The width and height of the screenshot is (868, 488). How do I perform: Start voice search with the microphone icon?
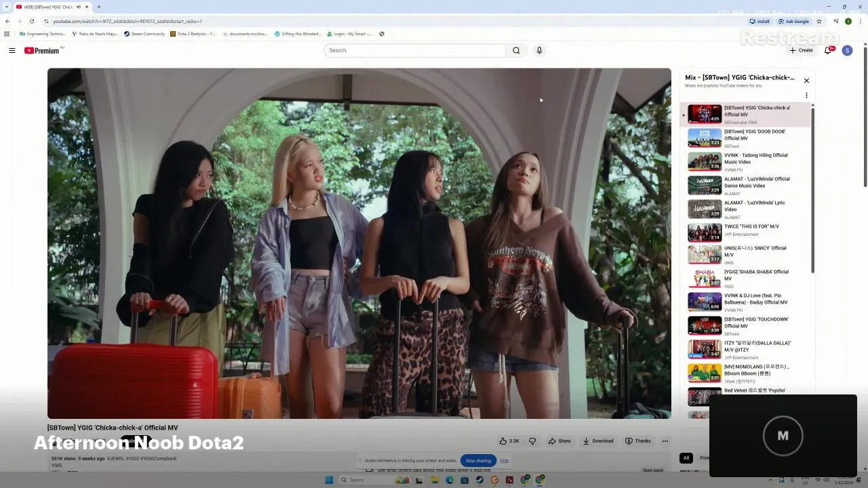pyautogui.click(x=539, y=50)
